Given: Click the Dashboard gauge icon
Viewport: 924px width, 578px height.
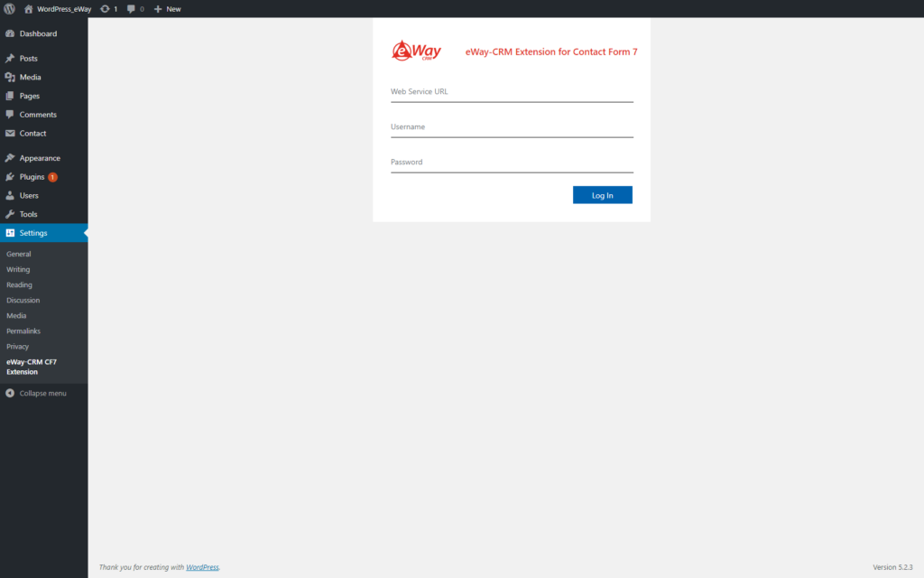Looking at the screenshot, I should [10, 33].
